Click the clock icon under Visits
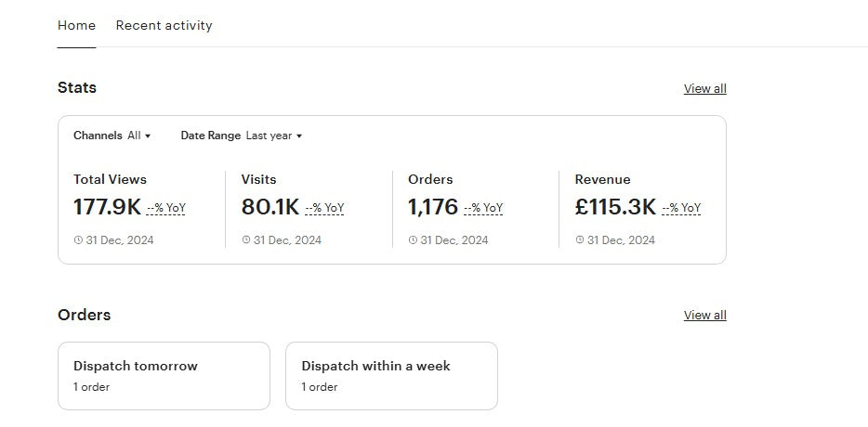 [246, 240]
